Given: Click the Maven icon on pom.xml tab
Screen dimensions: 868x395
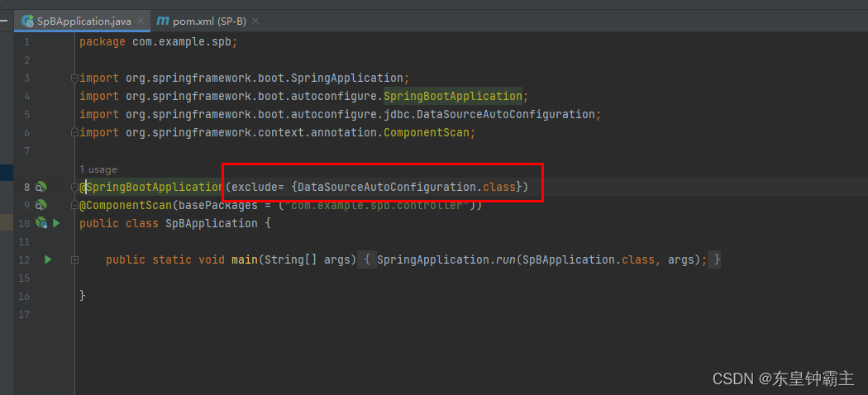Looking at the screenshot, I should coord(162,21).
